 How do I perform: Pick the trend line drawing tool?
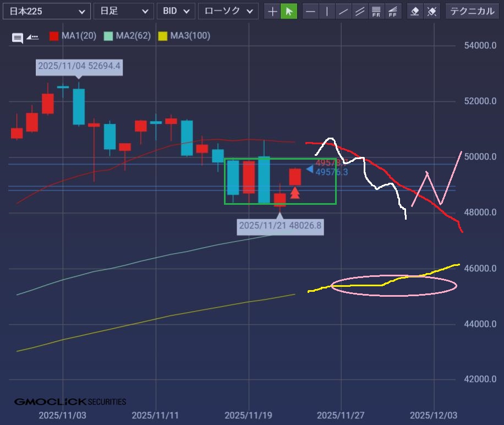click(x=344, y=11)
